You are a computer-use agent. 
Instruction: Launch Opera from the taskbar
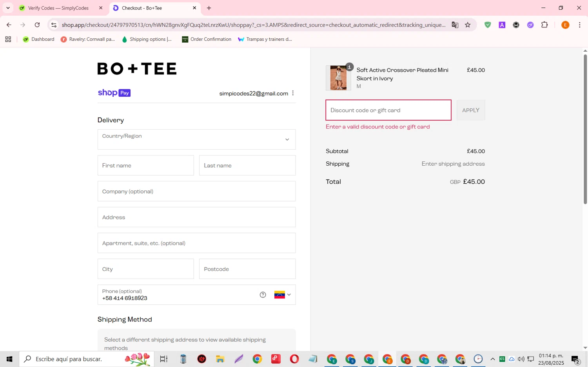(x=294, y=359)
